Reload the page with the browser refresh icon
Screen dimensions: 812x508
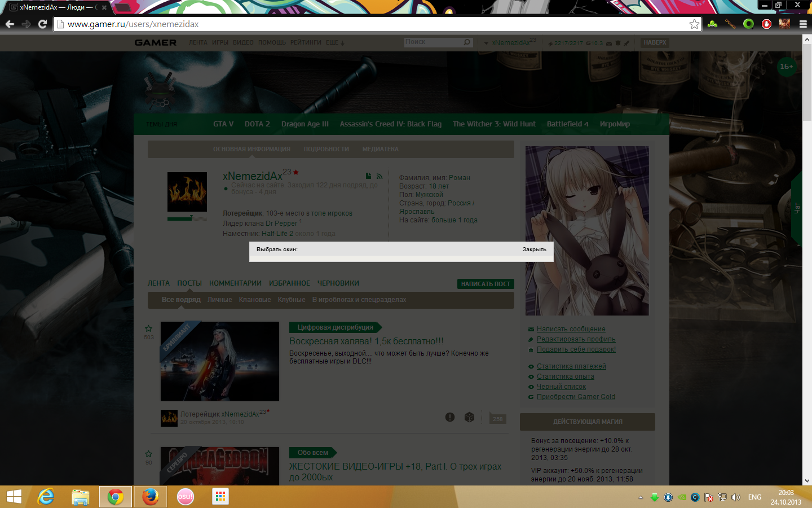[x=42, y=24]
